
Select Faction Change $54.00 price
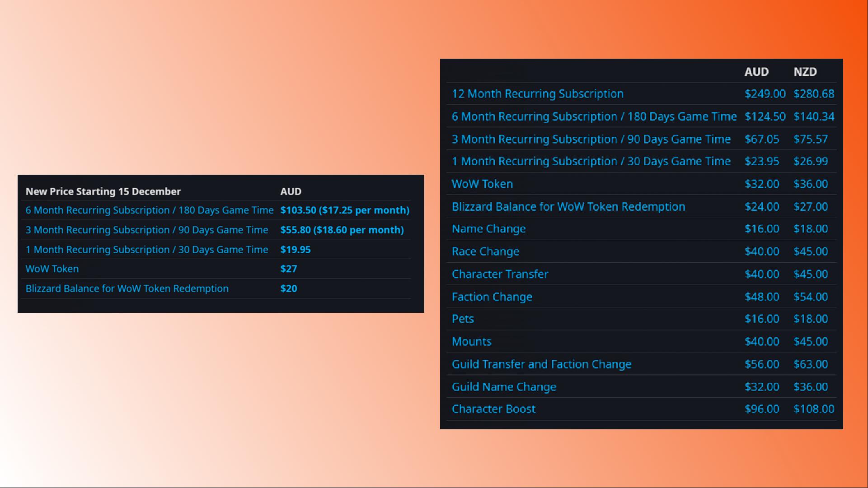[x=811, y=297]
